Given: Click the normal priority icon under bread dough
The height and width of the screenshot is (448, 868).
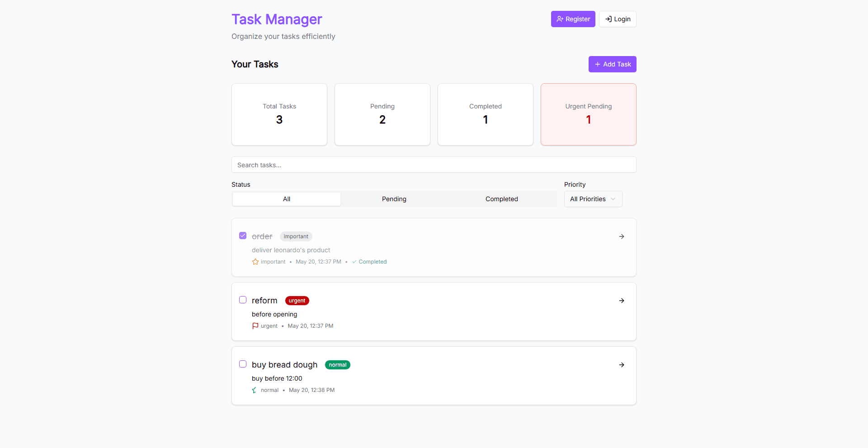Looking at the screenshot, I should (x=255, y=390).
